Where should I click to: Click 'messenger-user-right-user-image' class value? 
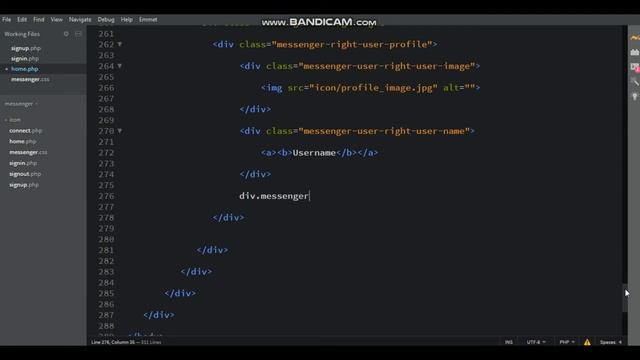(387, 66)
